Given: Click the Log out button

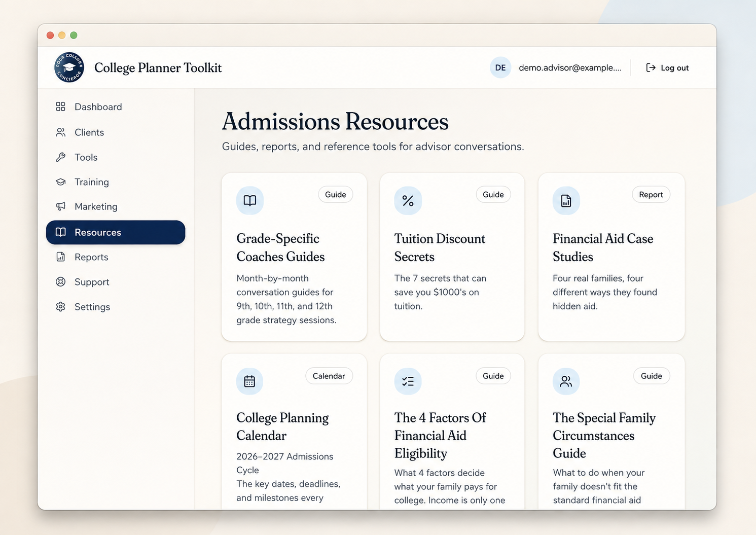Looking at the screenshot, I should tap(667, 67).
